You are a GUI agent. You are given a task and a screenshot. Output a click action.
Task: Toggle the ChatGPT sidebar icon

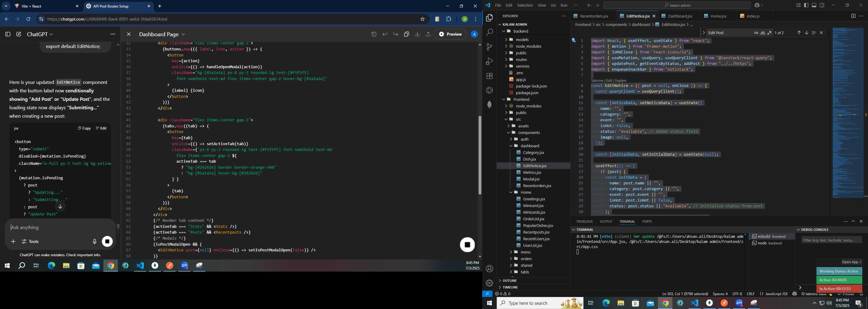pos(8,34)
